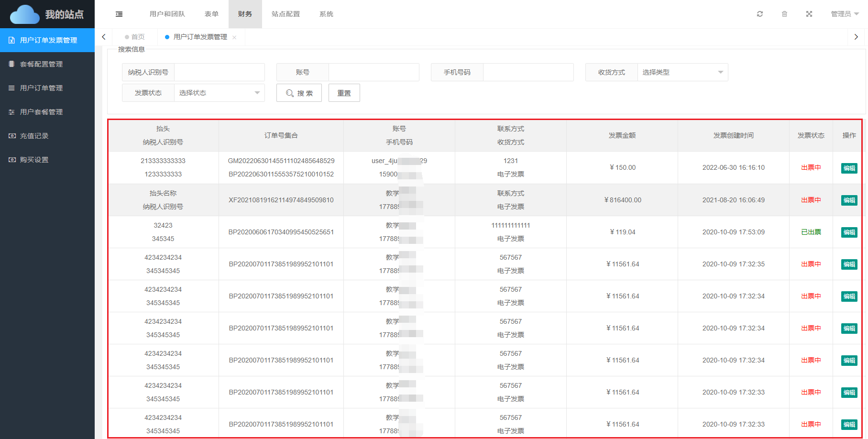Click into the 纳税人识别号 input field
The width and height of the screenshot is (868, 439).
(x=219, y=72)
